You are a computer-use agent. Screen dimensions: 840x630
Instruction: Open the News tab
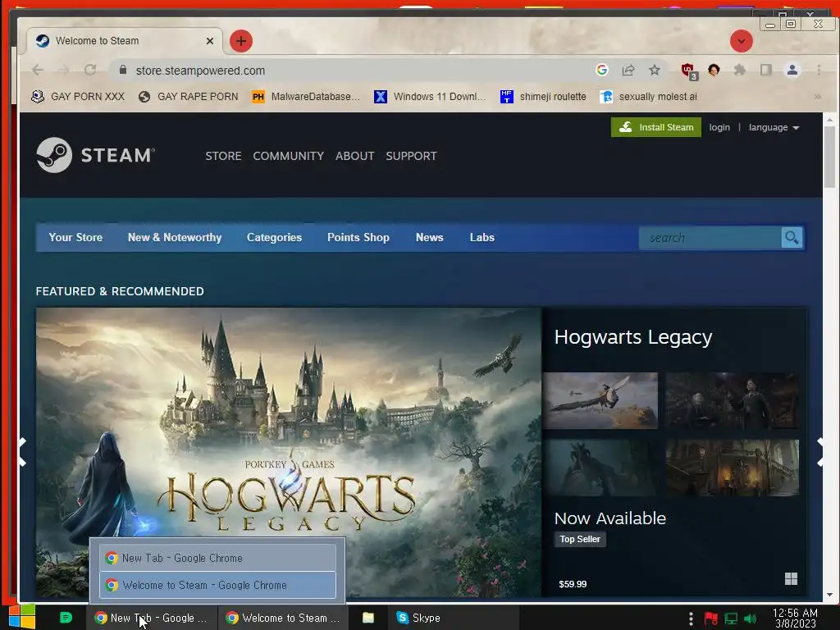tap(430, 237)
